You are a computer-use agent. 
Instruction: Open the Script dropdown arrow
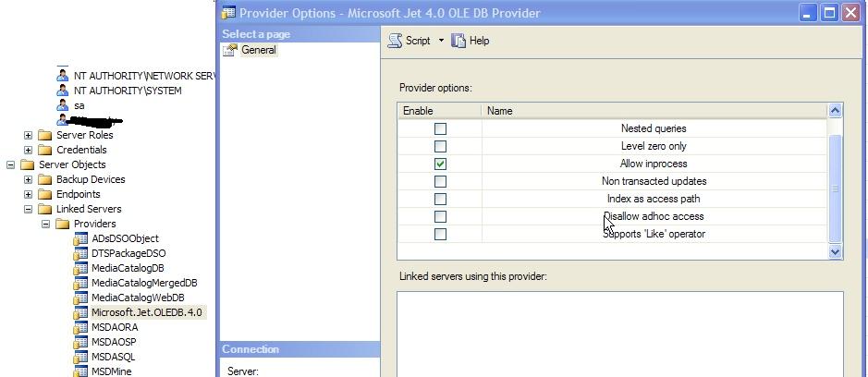coord(441,41)
